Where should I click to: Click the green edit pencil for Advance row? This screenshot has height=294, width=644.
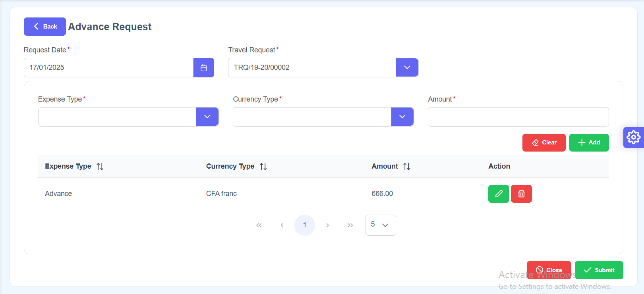coord(499,194)
